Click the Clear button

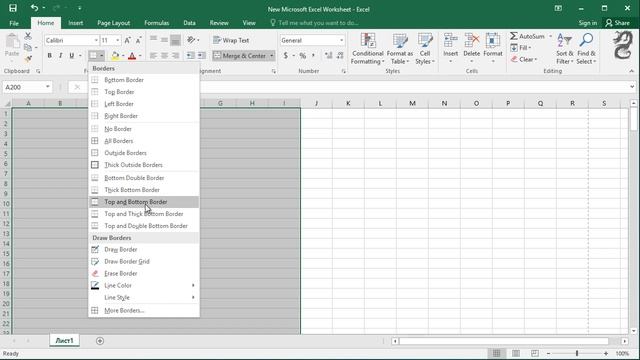click(x=525, y=60)
